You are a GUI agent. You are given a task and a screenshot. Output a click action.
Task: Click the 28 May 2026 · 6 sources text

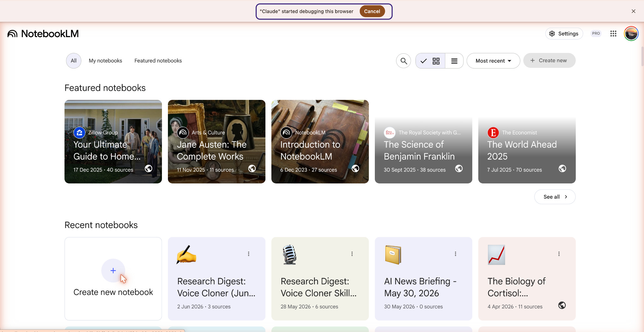tap(309, 307)
